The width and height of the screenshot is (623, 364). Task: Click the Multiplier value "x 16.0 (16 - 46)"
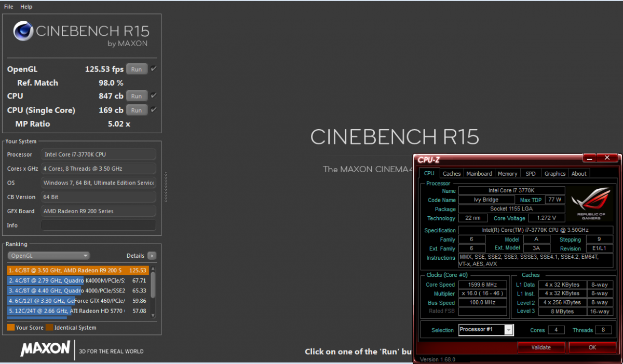(x=483, y=293)
